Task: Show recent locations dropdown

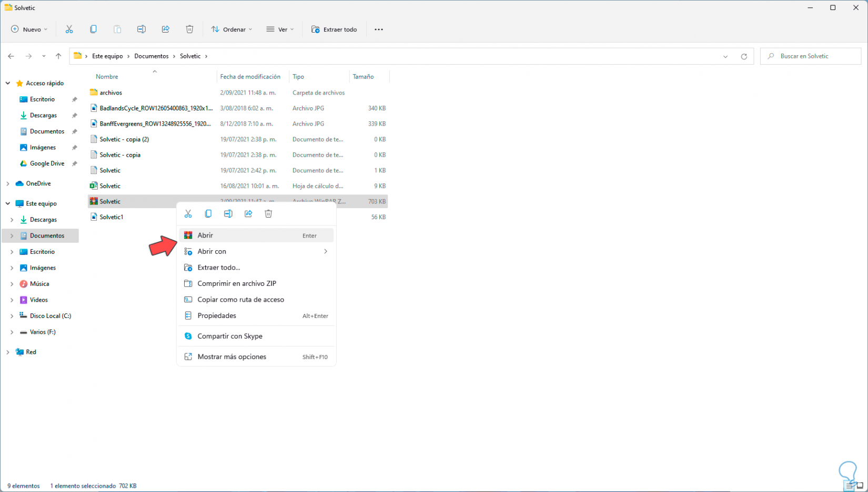Action: point(44,56)
